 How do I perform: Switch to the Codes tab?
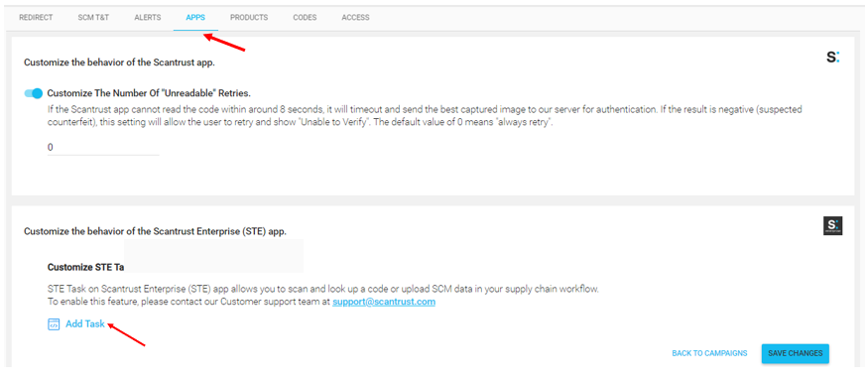click(305, 18)
